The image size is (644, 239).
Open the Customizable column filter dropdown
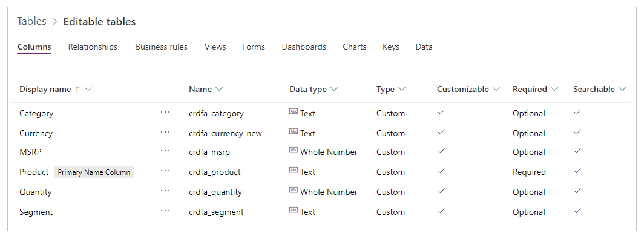[x=496, y=89]
